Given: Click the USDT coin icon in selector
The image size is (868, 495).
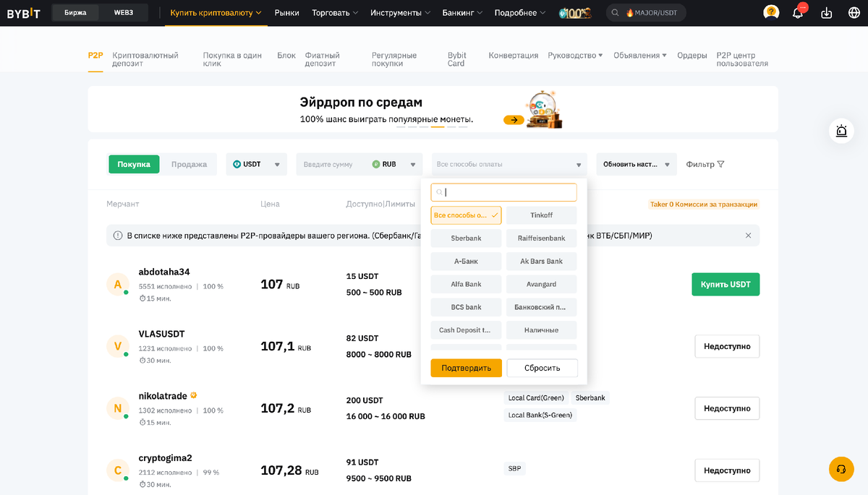Looking at the screenshot, I should point(237,164).
